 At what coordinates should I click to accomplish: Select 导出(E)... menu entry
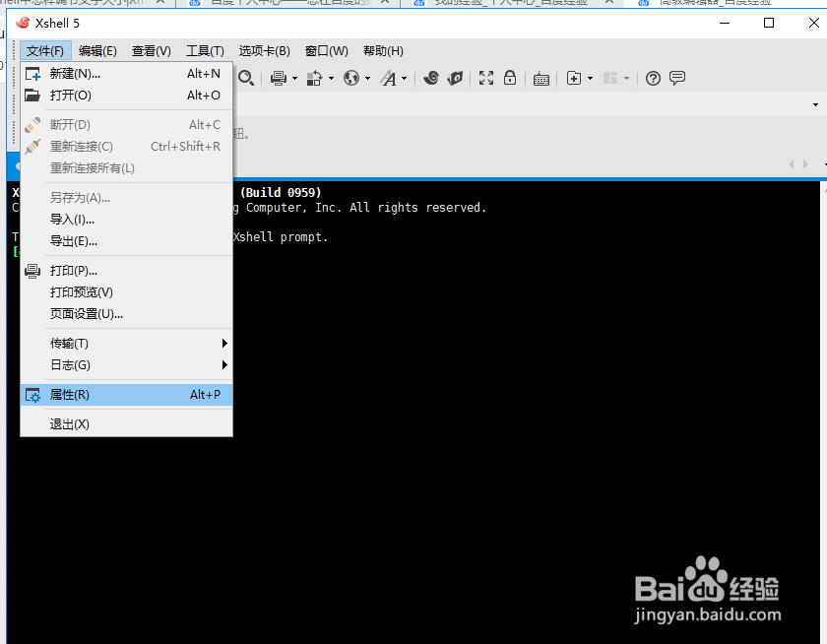pyautogui.click(x=127, y=241)
